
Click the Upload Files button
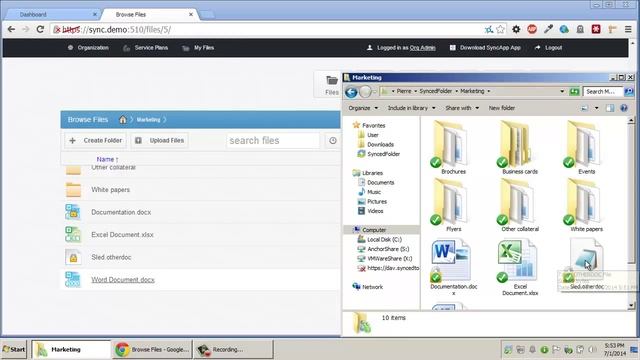(160, 140)
